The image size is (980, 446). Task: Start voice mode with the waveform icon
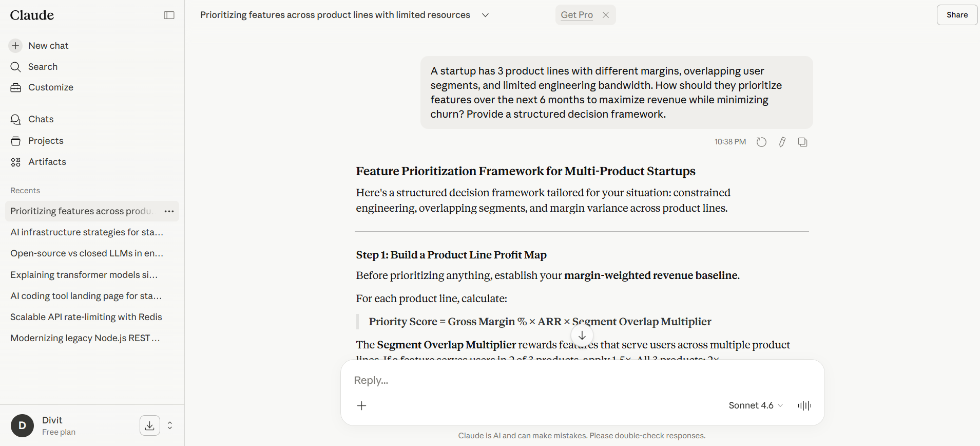click(x=804, y=405)
